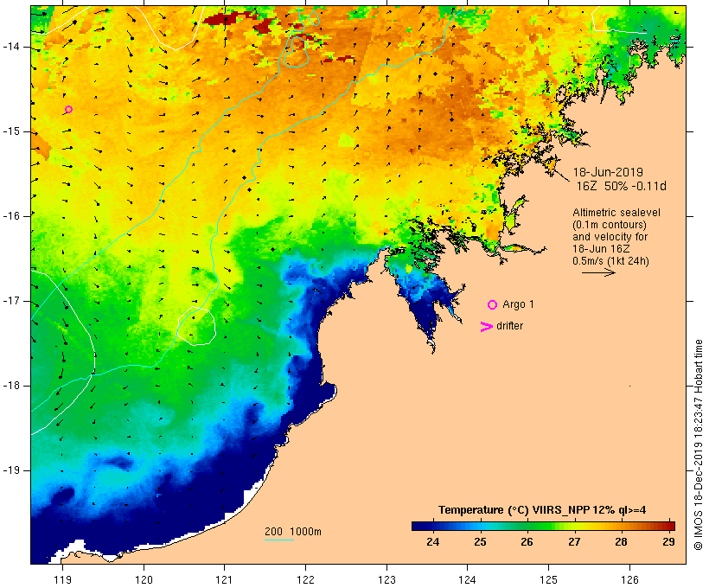Click the colorbar tick label 25

click(480, 541)
